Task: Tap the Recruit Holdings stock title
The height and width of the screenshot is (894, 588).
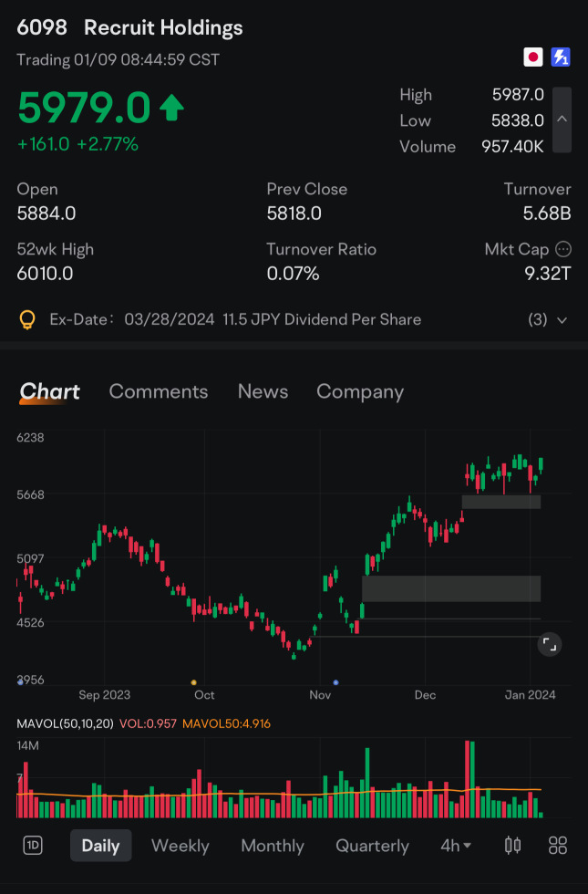Action: [x=163, y=27]
